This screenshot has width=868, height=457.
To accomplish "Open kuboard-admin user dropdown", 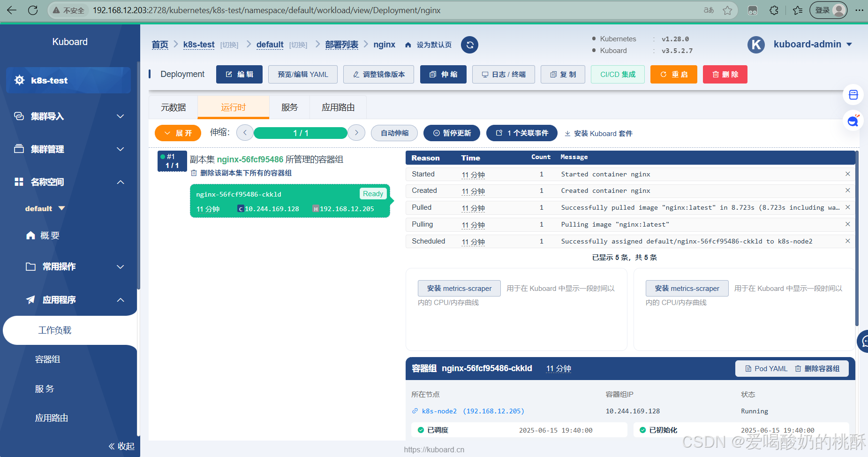I will [813, 44].
